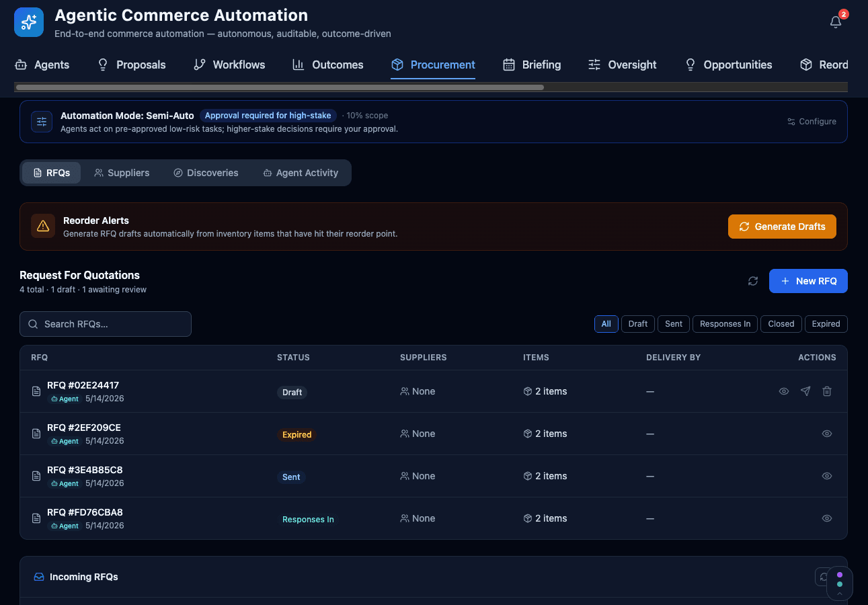Screen dimensions: 868x605
Task: Focus the Search RFQs field
Action: click(106, 324)
